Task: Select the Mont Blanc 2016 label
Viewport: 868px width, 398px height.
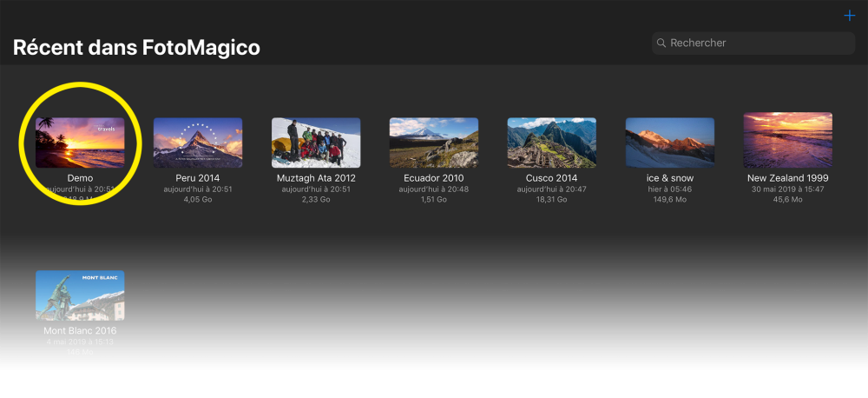Action: (80, 331)
